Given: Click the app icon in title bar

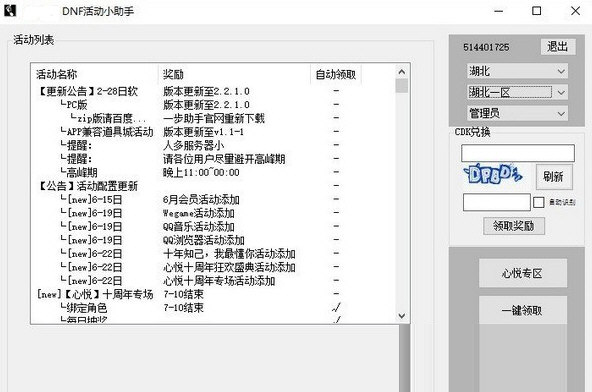Looking at the screenshot, I should click(x=10, y=11).
